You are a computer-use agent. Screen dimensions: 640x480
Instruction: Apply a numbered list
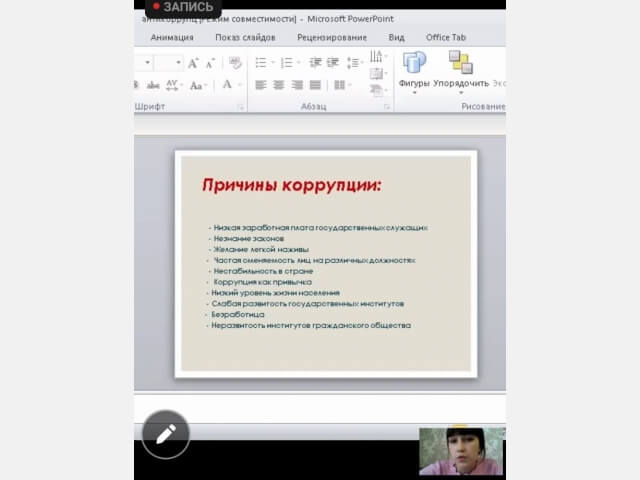(x=287, y=63)
